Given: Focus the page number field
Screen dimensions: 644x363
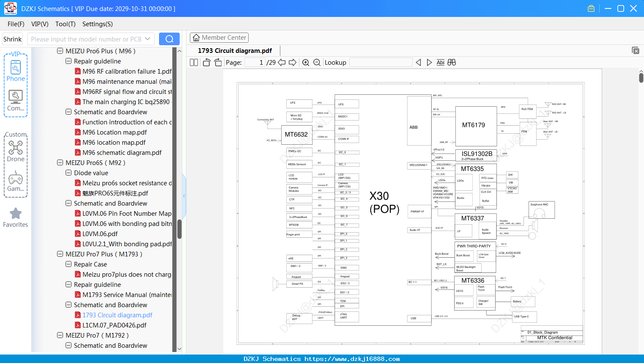Looking at the screenshot, I should (255, 62).
